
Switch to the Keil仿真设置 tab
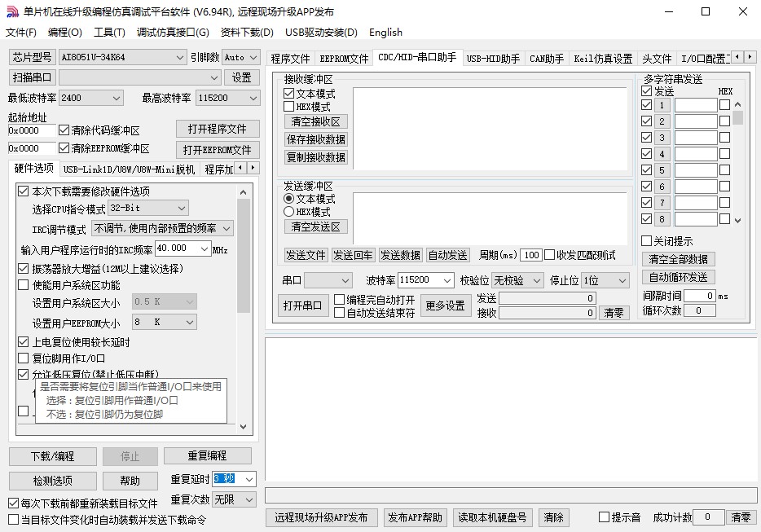coord(603,59)
